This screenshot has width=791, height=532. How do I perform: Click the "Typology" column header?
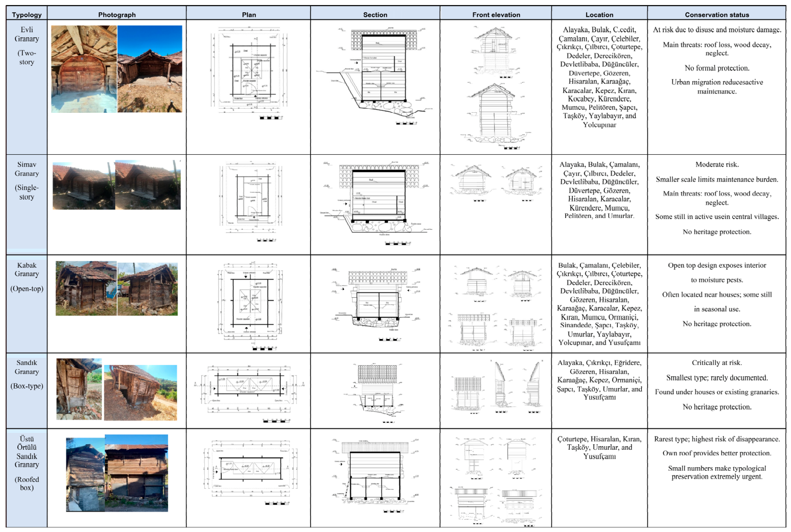pos(27,15)
